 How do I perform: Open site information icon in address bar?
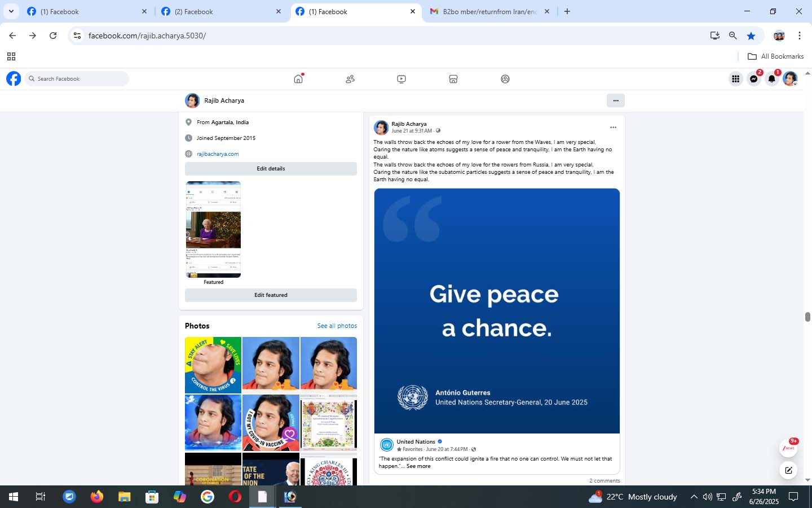77,36
